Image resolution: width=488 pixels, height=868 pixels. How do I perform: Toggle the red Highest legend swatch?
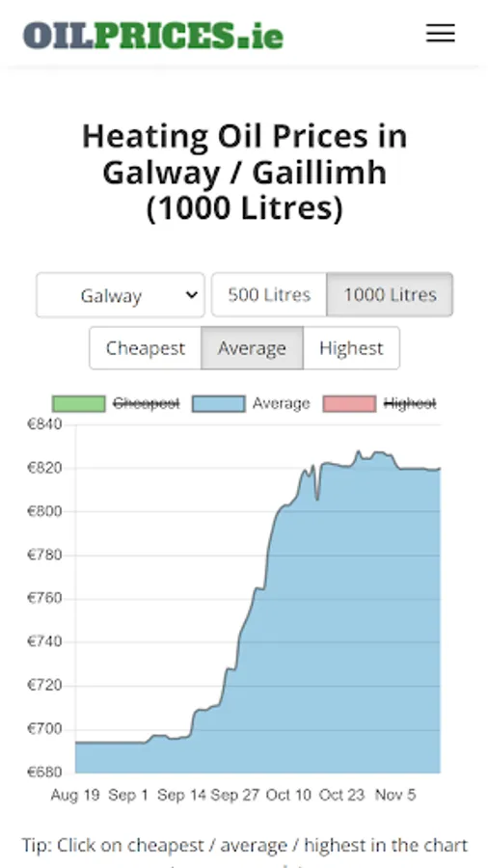pos(350,403)
